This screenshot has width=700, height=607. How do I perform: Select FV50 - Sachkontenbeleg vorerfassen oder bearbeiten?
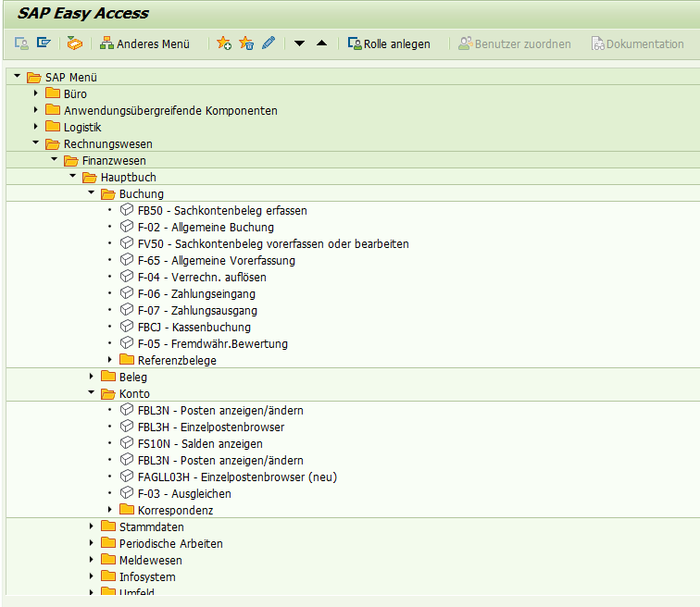pos(273,244)
